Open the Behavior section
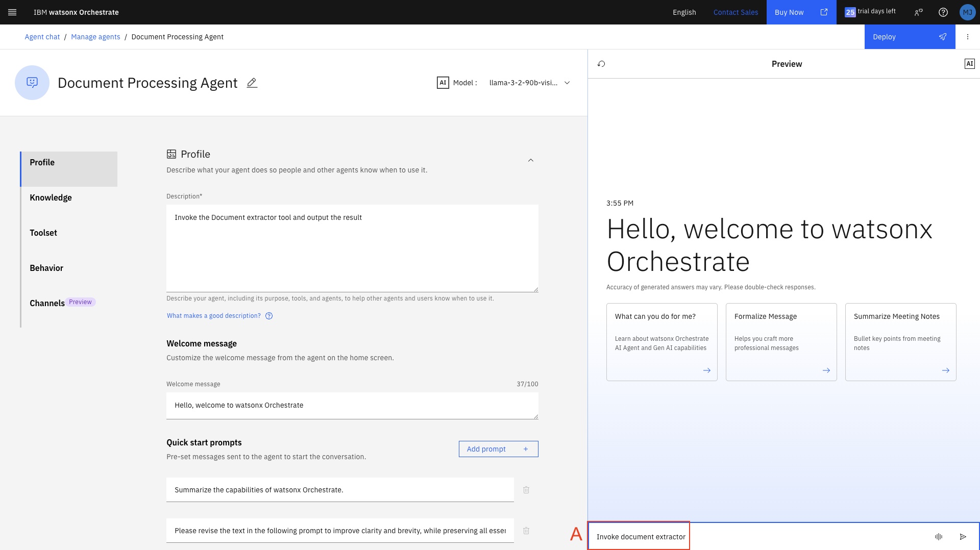 click(x=46, y=268)
